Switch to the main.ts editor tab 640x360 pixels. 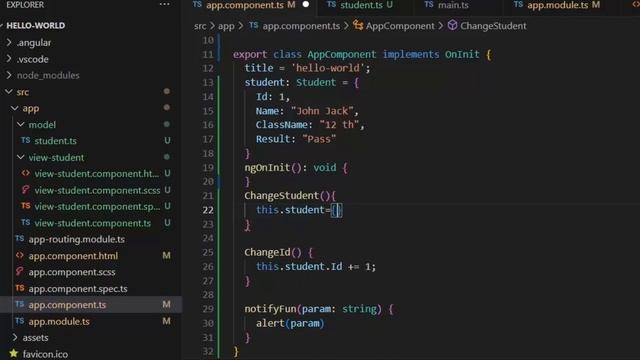point(453,5)
